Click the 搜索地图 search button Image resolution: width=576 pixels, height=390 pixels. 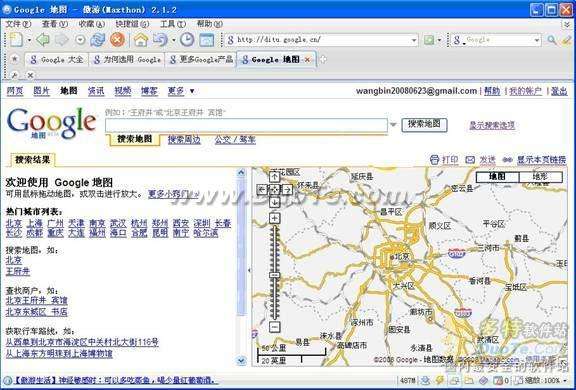click(424, 124)
